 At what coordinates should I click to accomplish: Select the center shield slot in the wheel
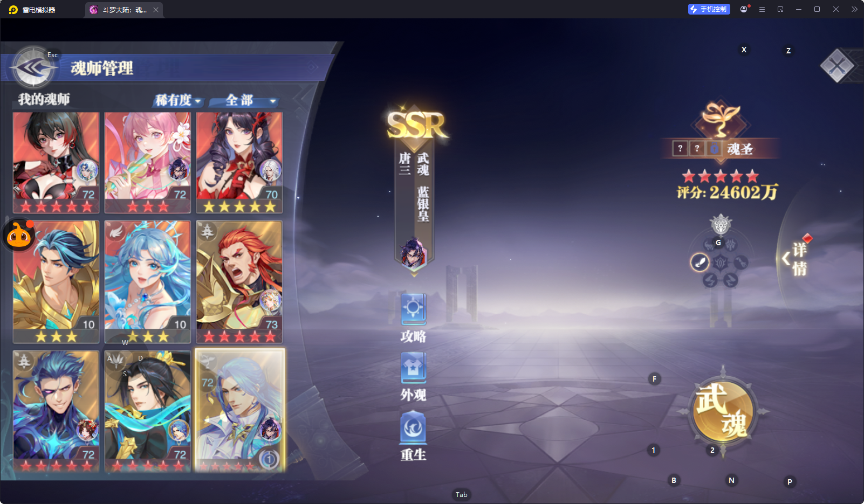click(x=721, y=263)
